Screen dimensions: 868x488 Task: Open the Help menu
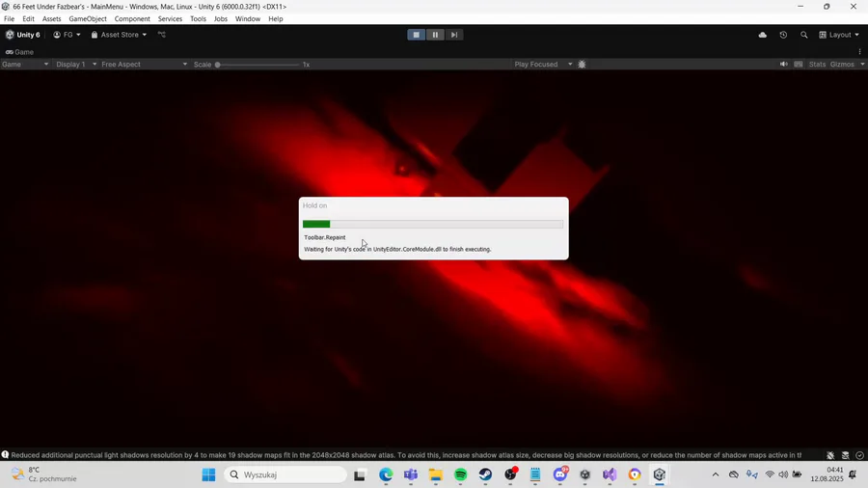[276, 19]
